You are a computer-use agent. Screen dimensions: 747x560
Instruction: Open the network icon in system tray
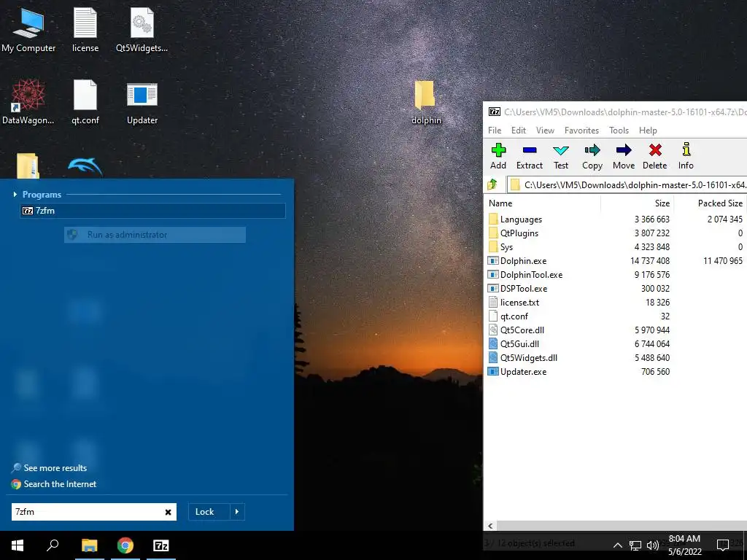635,545
